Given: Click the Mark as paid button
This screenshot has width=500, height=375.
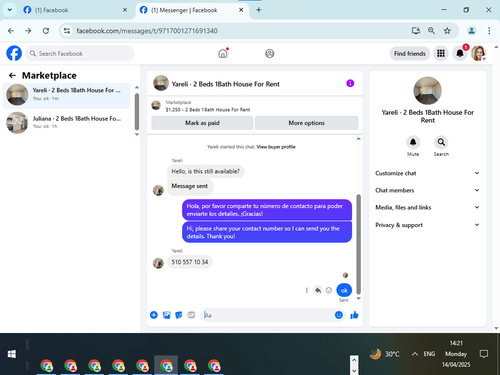Looking at the screenshot, I should [x=202, y=123].
